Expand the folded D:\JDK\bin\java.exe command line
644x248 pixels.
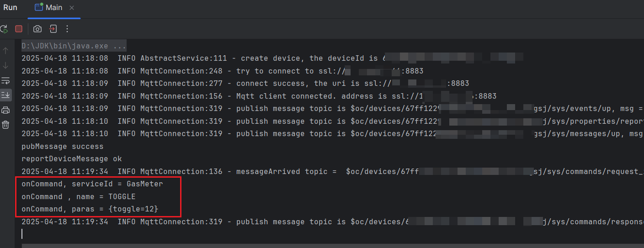pos(74,46)
